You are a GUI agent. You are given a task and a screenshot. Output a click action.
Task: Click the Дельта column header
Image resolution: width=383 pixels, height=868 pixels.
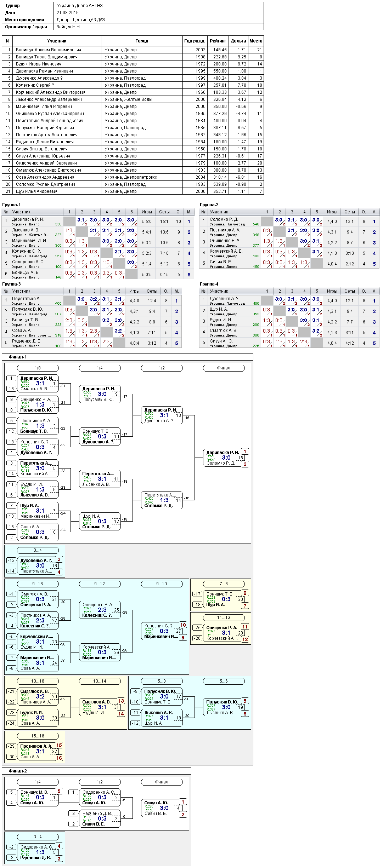coord(238,41)
